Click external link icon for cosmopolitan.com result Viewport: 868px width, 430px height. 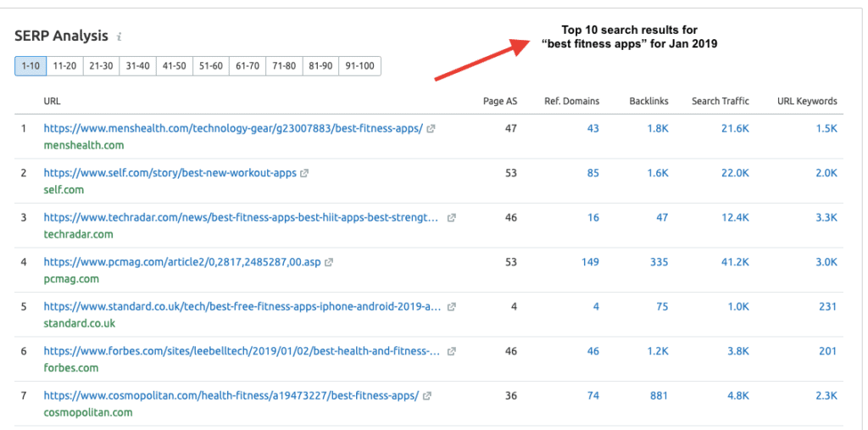coord(427,396)
